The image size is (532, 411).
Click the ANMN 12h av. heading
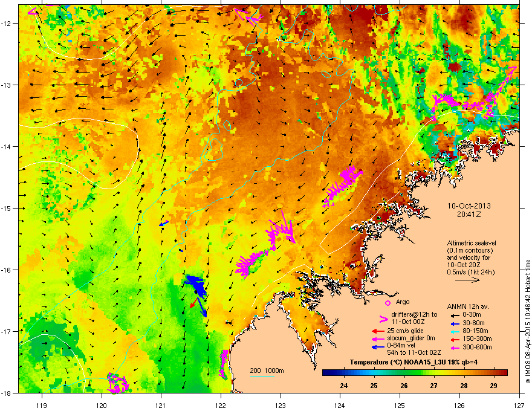[x=468, y=306]
